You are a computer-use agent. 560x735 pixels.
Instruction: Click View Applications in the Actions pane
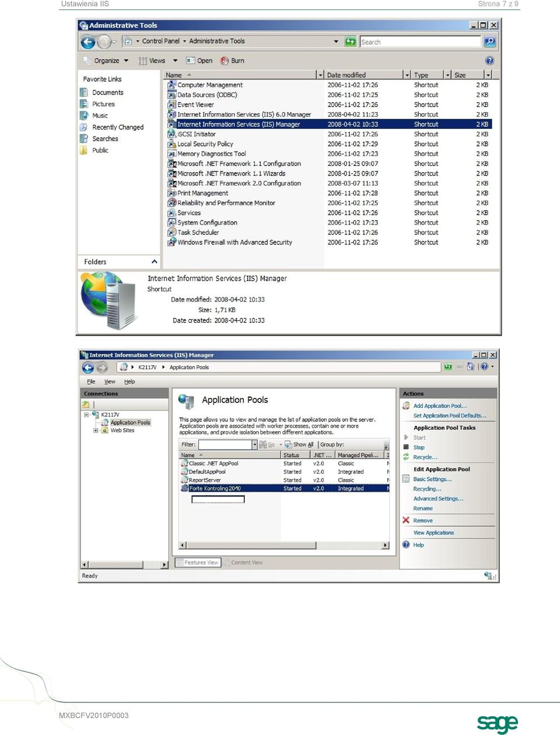(433, 533)
